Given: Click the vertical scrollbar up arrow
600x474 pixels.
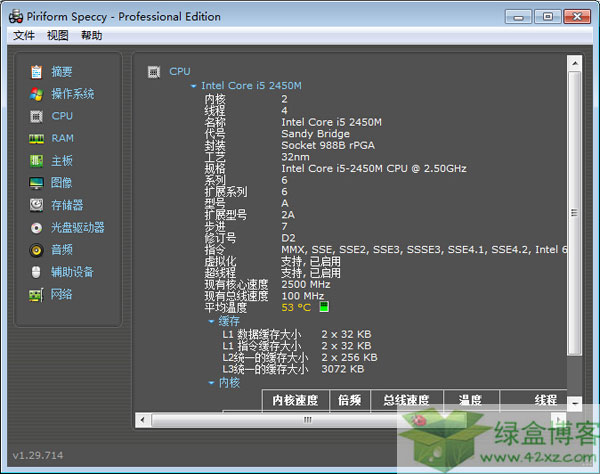Looking at the screenshot, I should tap(575, 63).
